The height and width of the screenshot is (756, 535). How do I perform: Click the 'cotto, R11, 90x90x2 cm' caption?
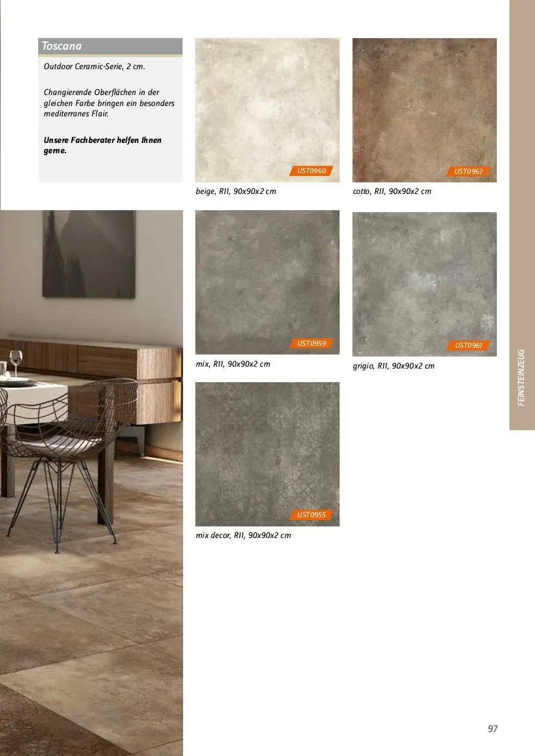[x=392, y=191]
